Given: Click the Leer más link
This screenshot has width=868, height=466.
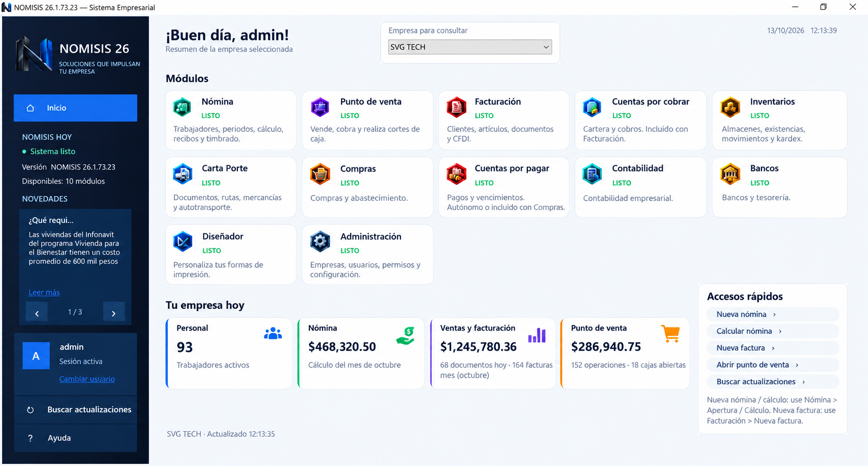Looking at the screenshot, I should click(x=44, y=292).
